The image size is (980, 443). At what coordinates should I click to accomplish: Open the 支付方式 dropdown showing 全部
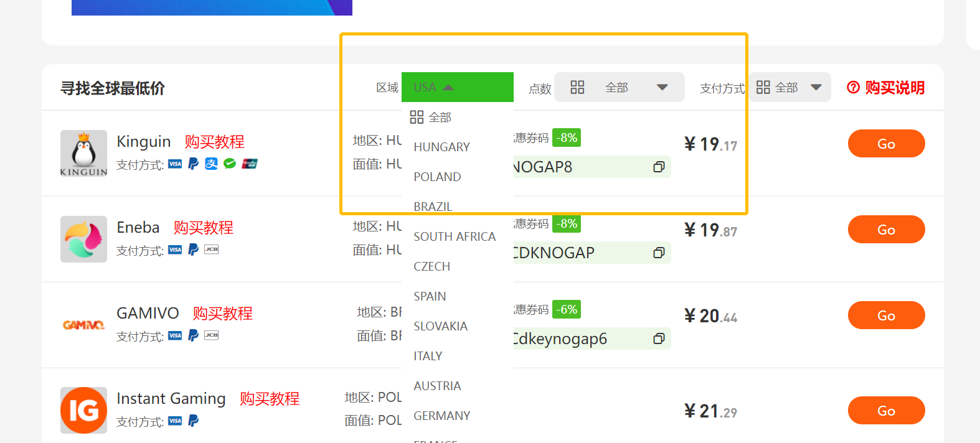tap(789, 87)
